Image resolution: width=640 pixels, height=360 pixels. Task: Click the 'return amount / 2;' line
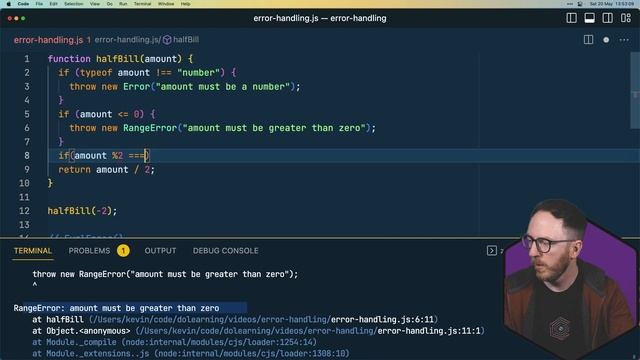[x=107, y=169]
